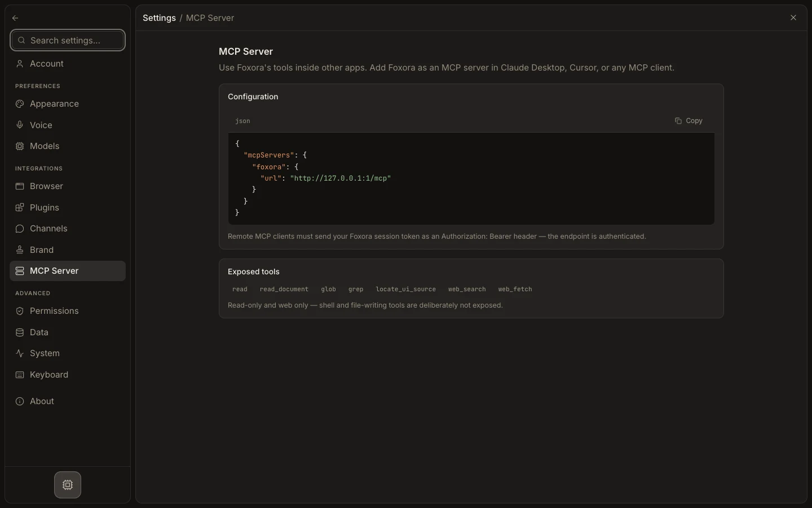812x508 pixels.
Task: Click the chip button at sidebar bottom
Action: [68, 485]
